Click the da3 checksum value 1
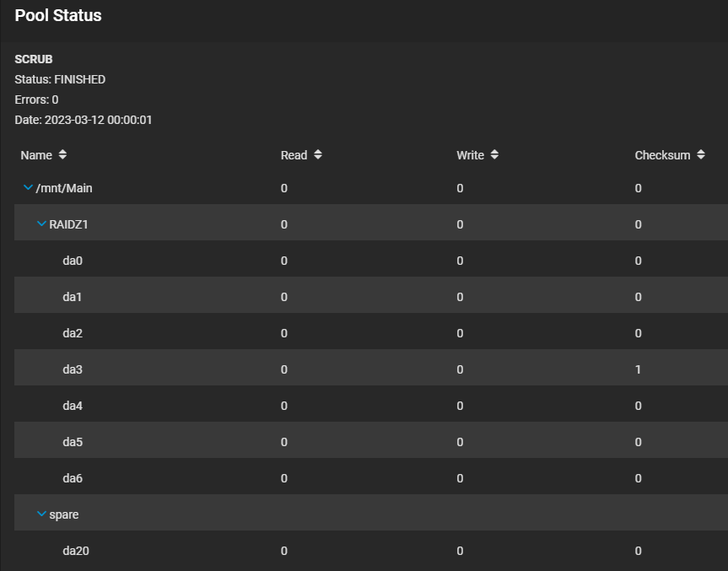 pos(639,369)
